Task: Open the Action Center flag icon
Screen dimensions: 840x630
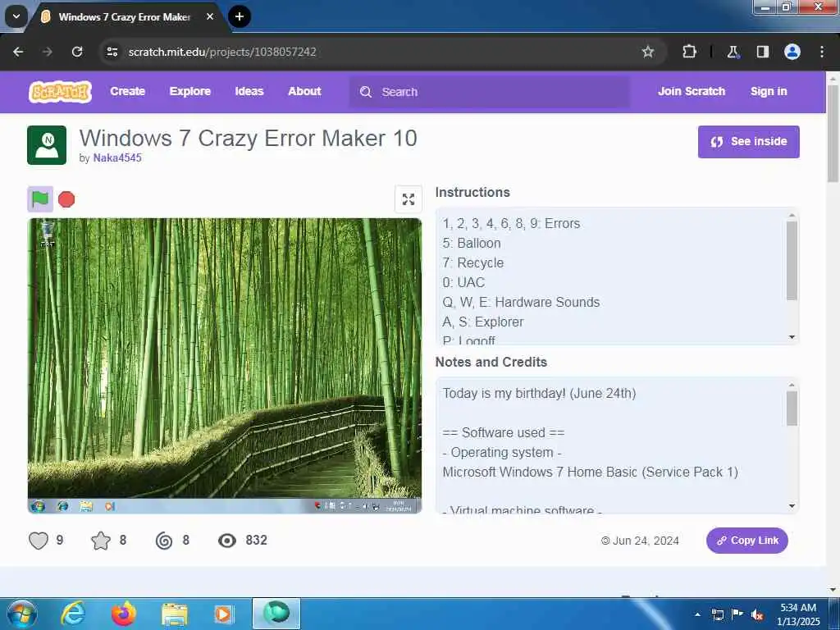Action: [737, 614]
